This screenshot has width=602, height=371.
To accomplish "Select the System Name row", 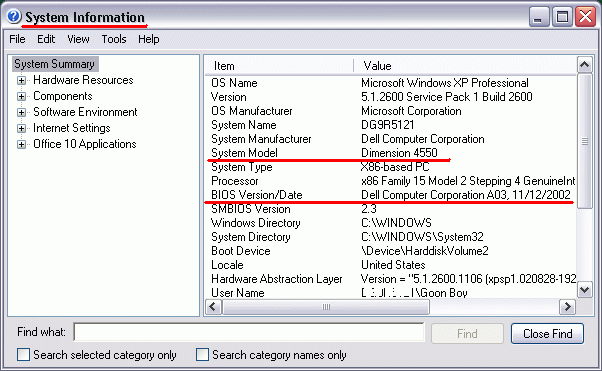I will (x=391, y=125).
